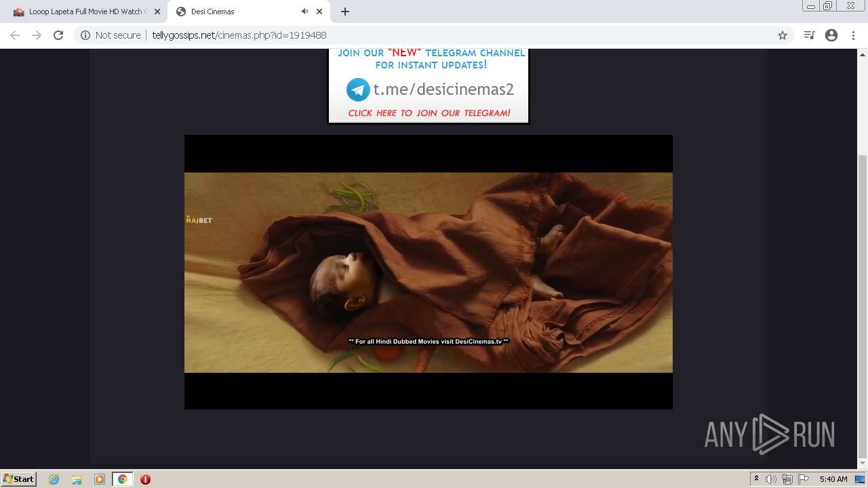Click the RAJBET watermark in the video

click(199, 220)
